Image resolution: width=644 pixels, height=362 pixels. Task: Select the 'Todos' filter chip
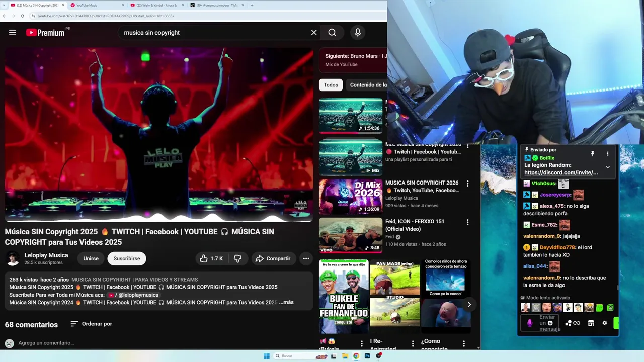coord(331,85)
